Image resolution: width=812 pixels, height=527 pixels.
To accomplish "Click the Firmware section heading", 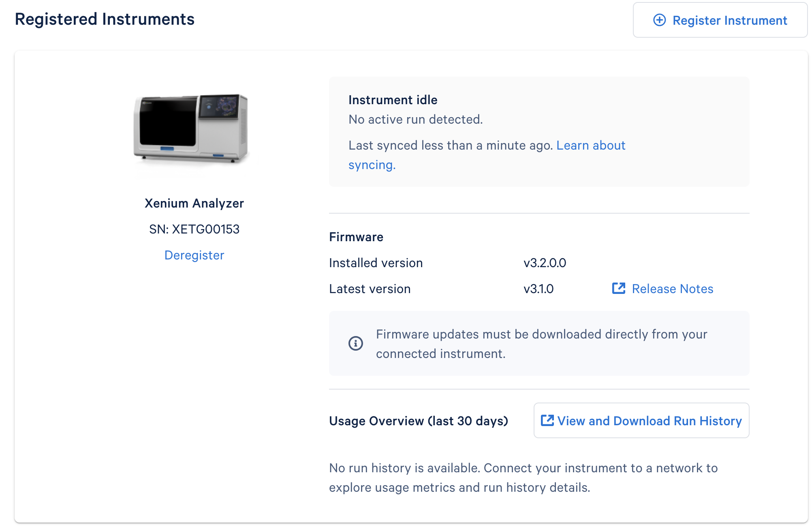I will pos(356,237).
